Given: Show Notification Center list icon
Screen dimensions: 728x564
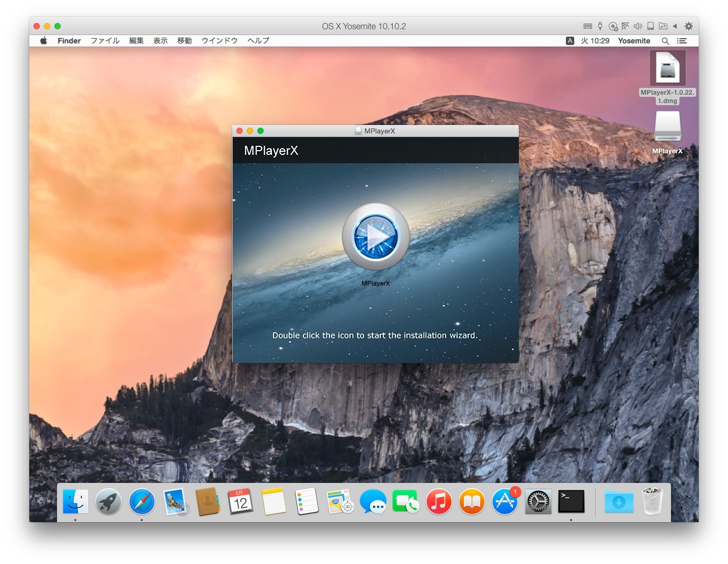Looking at the screenshot, I should tap(682, 41).
